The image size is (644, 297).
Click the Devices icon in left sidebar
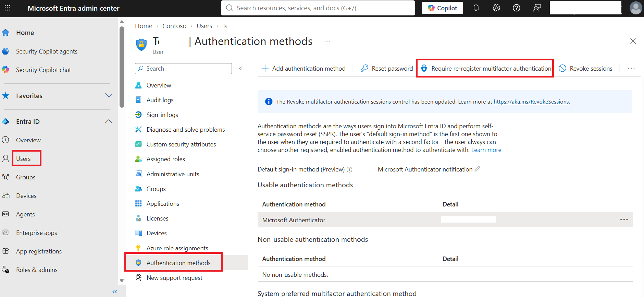pos(5,195)
